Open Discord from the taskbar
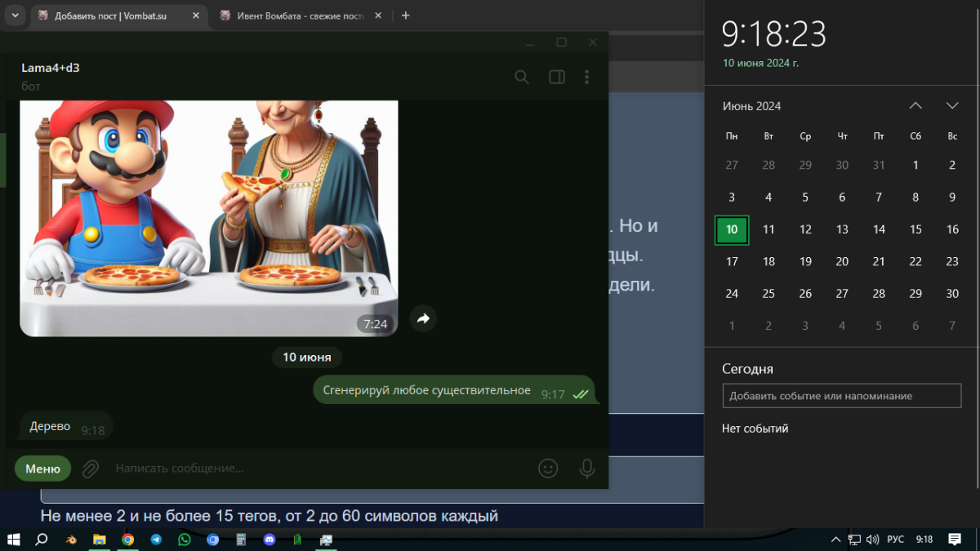 pyautogui.click(x=269, y=540)
